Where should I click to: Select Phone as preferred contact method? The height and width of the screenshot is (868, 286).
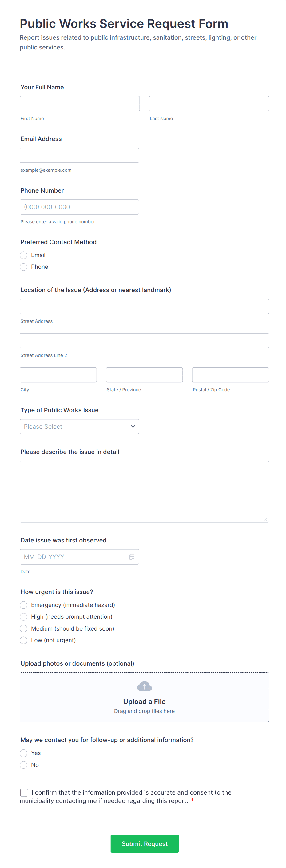point(24,267)
